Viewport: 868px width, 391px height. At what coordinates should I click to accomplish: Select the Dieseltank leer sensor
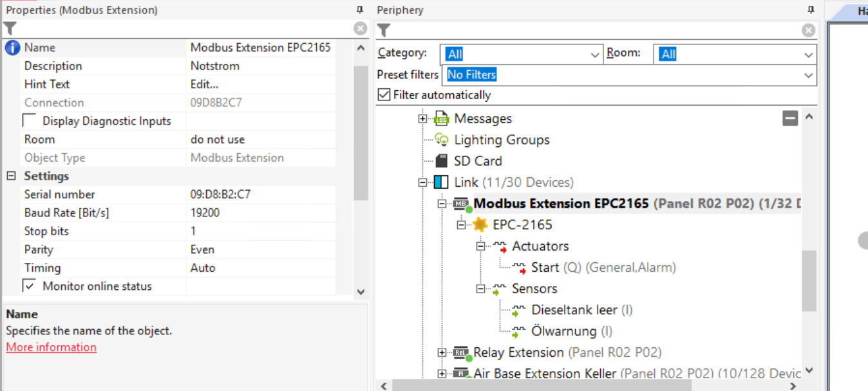coord(574,310)
